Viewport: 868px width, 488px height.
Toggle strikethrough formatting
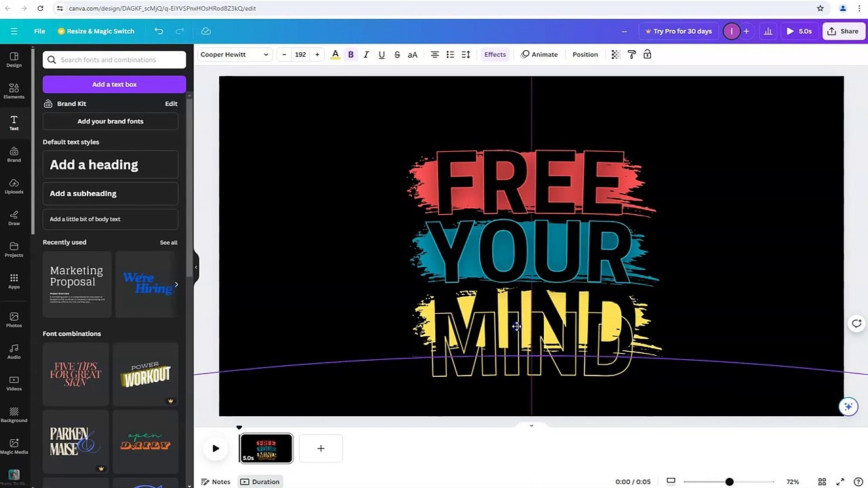click(397, 54)
